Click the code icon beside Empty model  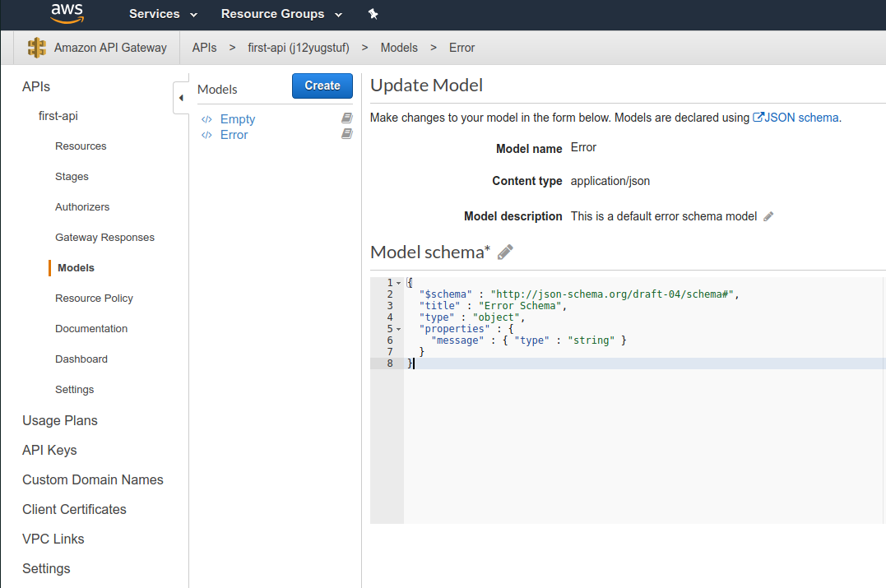pyautogui.click(x=206, y=119)
